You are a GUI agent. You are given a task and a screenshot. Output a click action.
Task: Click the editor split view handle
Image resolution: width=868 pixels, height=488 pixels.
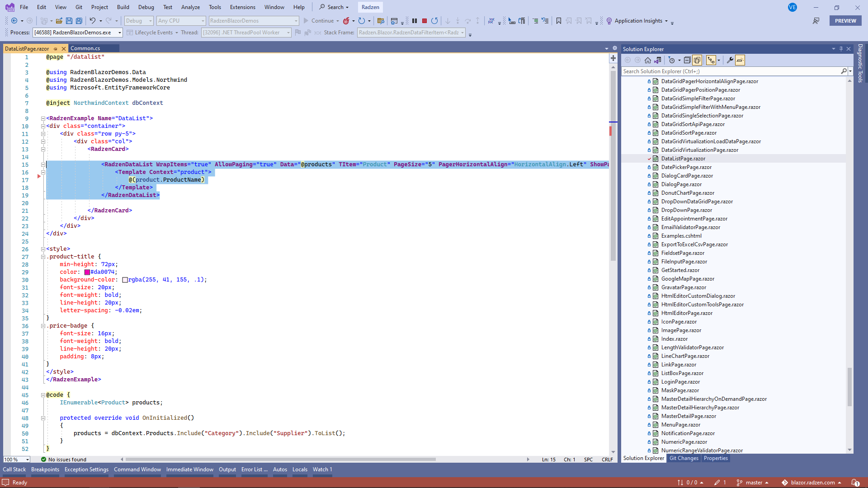pyautogui.click(x=613, y=58)
